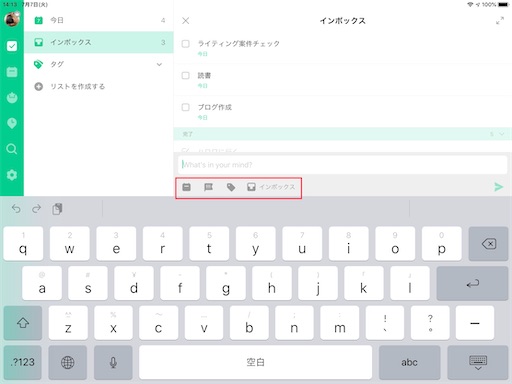Hide the keyboard with dismiss key
The height and width of the screenshot is (384, 512).
pyautogui.click(x=478, y=362)
